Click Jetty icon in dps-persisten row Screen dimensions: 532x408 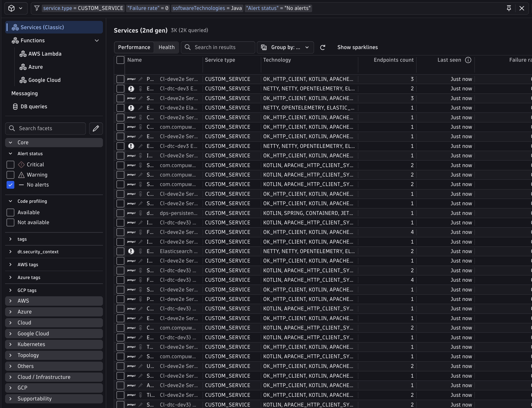click(x=131, y=213)
